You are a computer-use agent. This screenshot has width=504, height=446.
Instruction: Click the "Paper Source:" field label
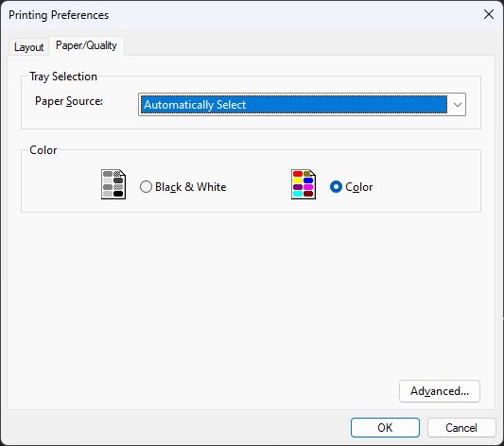(x=69, y=101)
